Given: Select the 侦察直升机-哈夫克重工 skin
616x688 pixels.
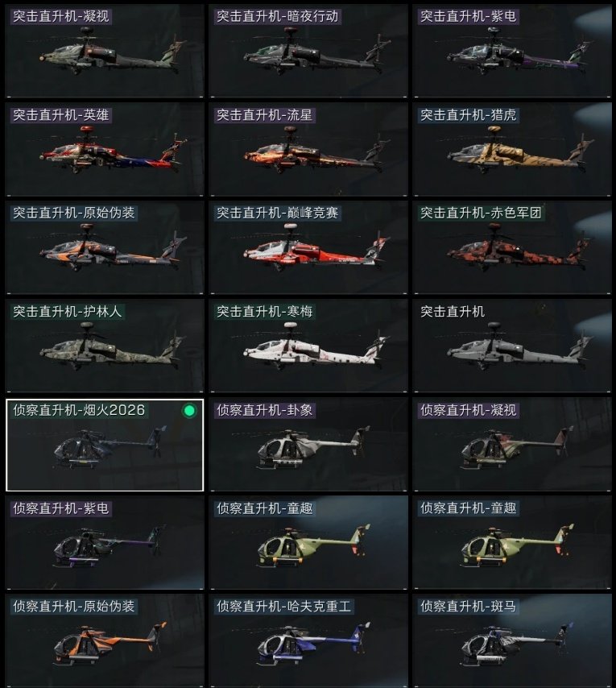Looking at the screenshot, I should (x=308, y=641).
